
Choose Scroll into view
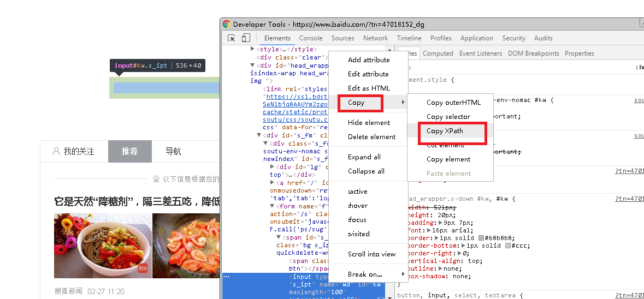tap(368, 254)
